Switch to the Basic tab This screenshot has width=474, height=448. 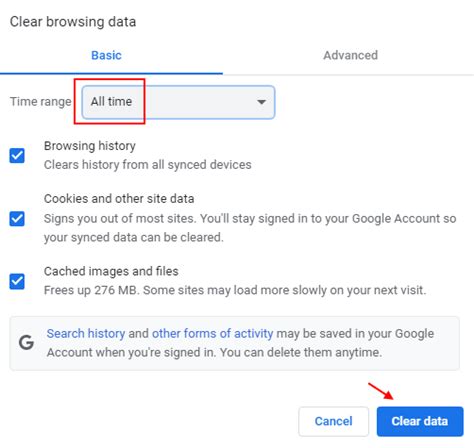point(106,55)
